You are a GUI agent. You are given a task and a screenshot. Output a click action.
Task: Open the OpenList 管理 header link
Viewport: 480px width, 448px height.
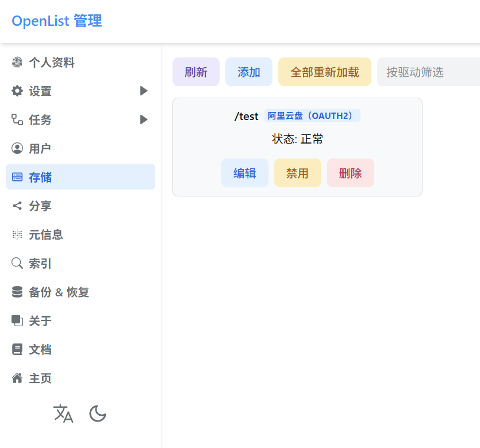pyautogui.click(x=56, y=21)
